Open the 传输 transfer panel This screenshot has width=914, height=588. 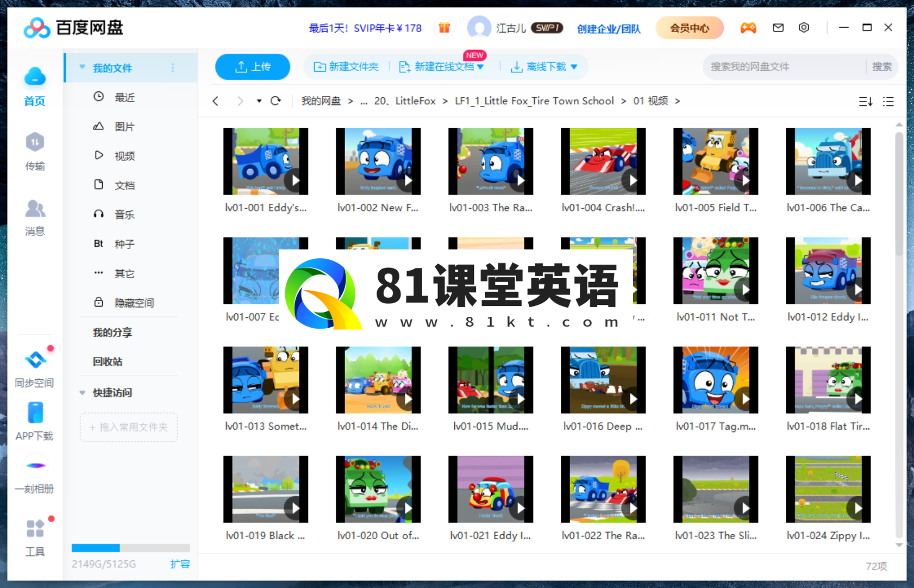coord(35,152)
